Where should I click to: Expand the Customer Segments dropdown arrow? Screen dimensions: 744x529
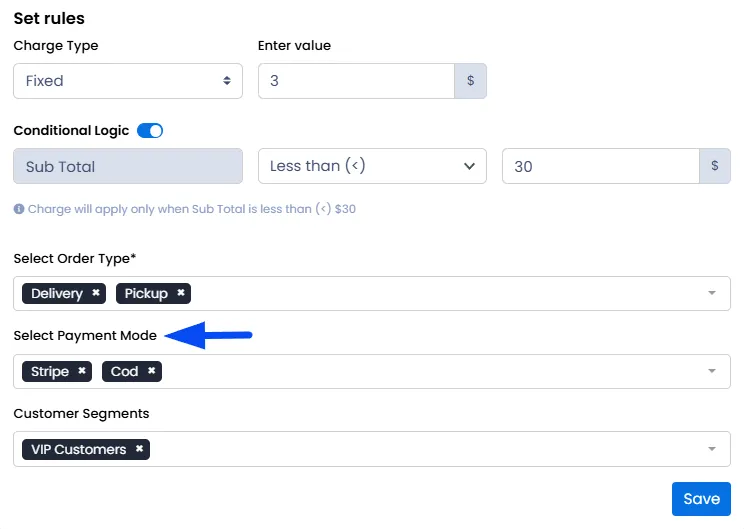pos(712,449)
